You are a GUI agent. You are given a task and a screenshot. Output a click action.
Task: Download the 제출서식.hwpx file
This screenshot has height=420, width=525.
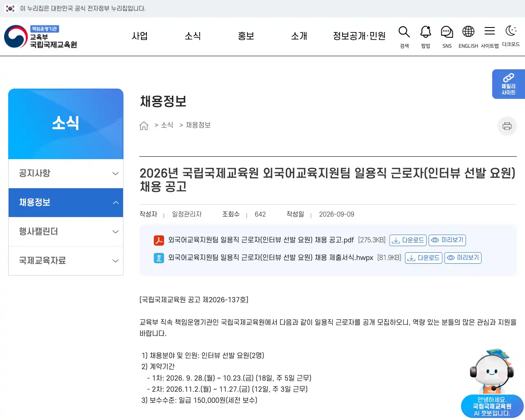pos(424,258)
